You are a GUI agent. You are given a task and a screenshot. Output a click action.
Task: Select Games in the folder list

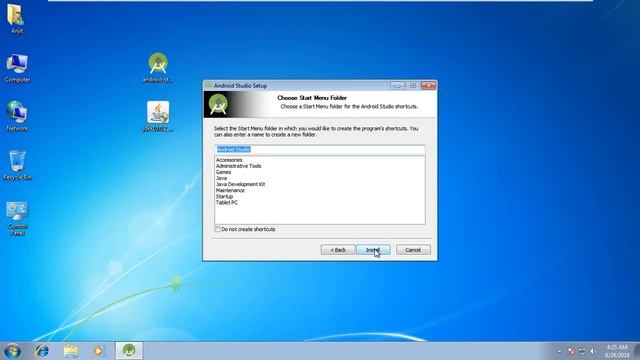click(223, 172)
